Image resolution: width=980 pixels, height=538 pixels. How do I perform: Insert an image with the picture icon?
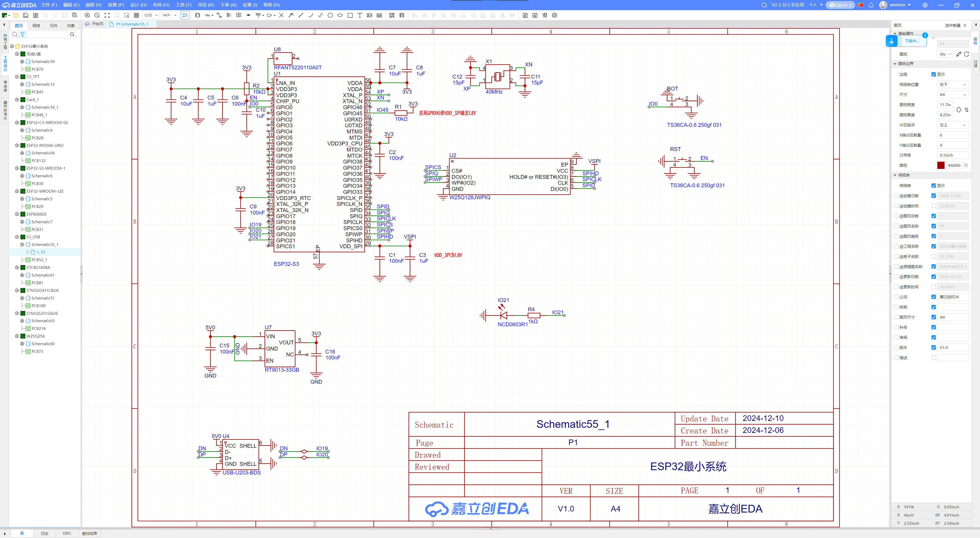click(369, 15)
